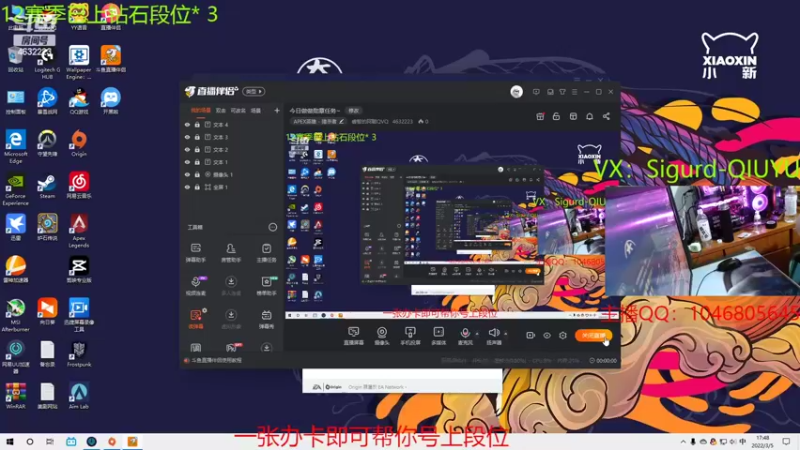The image size is (800, 450).
Task: Hide the 全屏 1 source with its eye icon
Action: [x=187, y=187]
